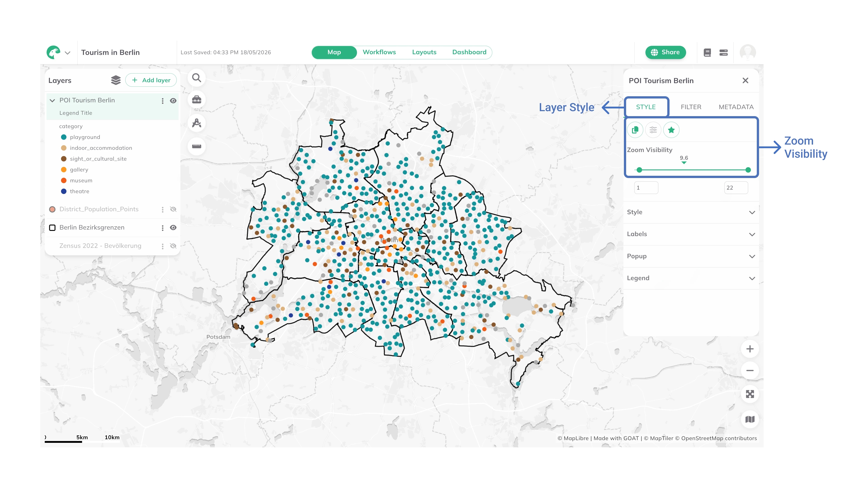The height and width of the screenshot is (488, 868).
Task: Switch to the Workflows tab
Action: pyautogui.click(x=379, y=52)
